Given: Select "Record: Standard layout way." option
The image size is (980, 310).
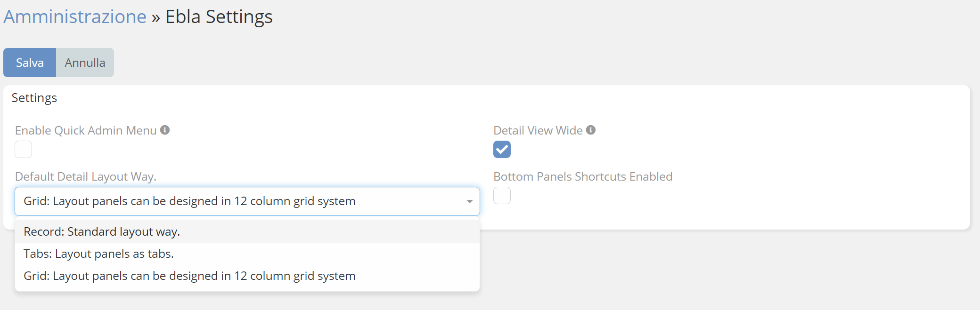Looking at the screenshot, I should point(102,231).
